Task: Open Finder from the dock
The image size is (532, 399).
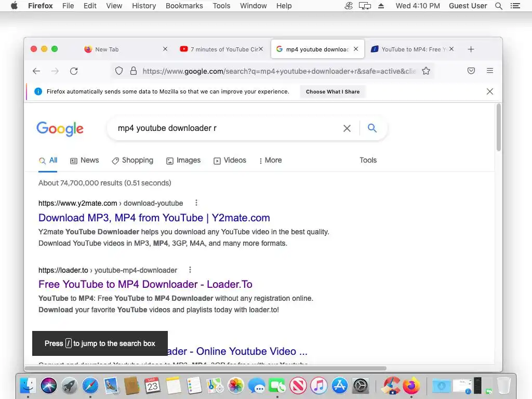Action: point(28,385)
